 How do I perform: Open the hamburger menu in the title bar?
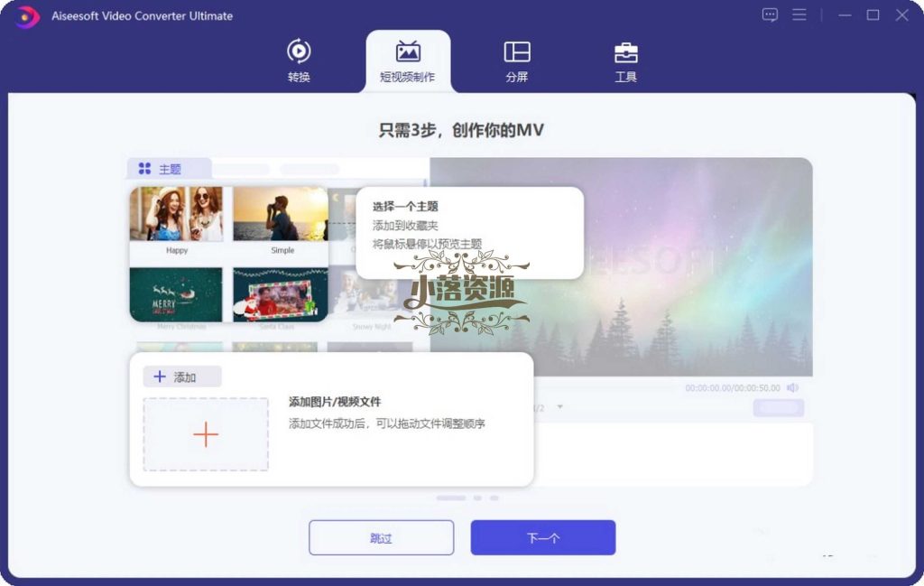(799, 14)
